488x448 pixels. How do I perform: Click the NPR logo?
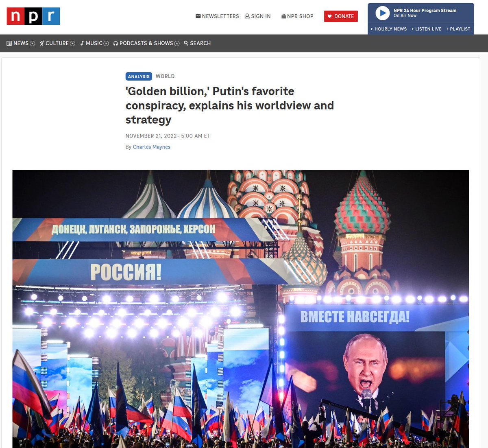pos(33,16)
